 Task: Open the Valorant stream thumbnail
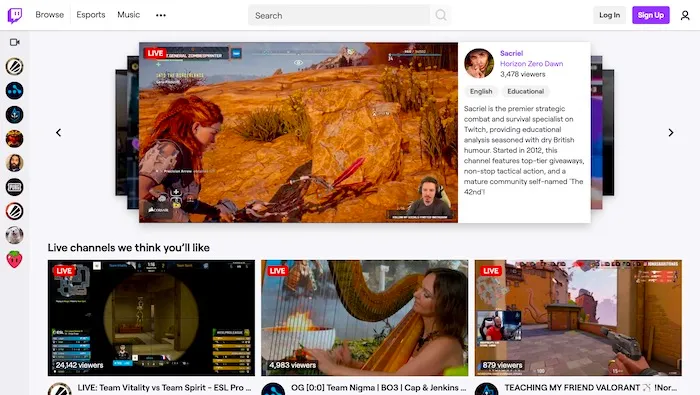click(578, 318)
